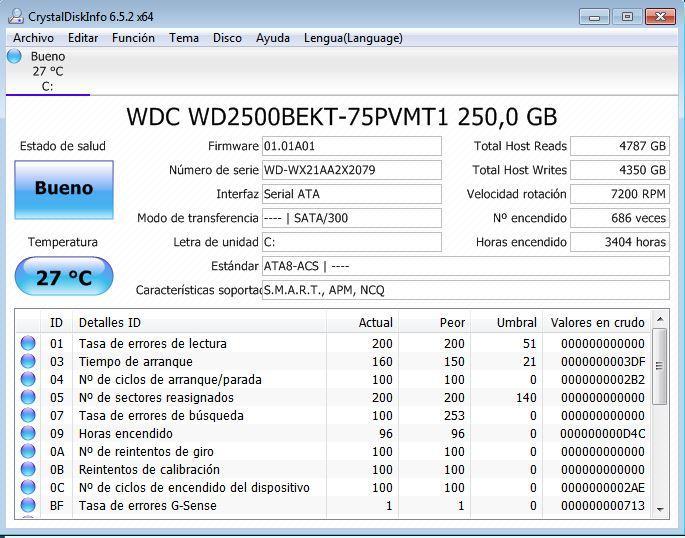Click the SMART list scroll up arrow

(x=660, y=320)
